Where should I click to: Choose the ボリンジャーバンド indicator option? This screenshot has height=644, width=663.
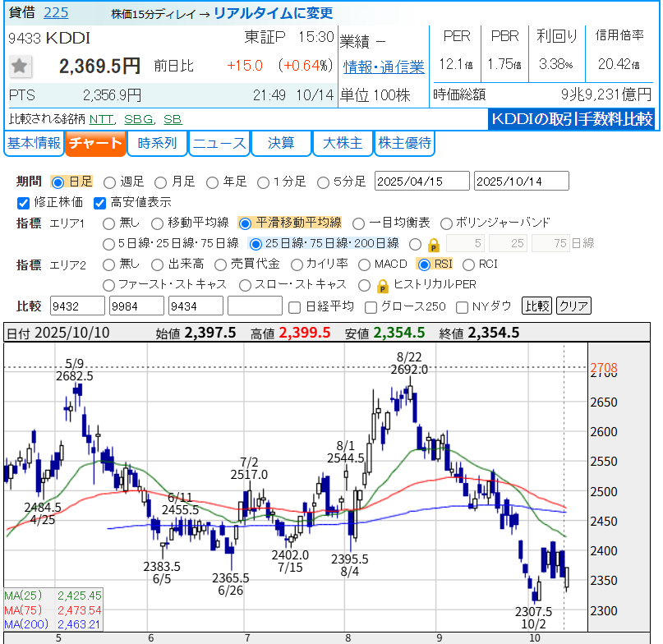click(446, 223)
